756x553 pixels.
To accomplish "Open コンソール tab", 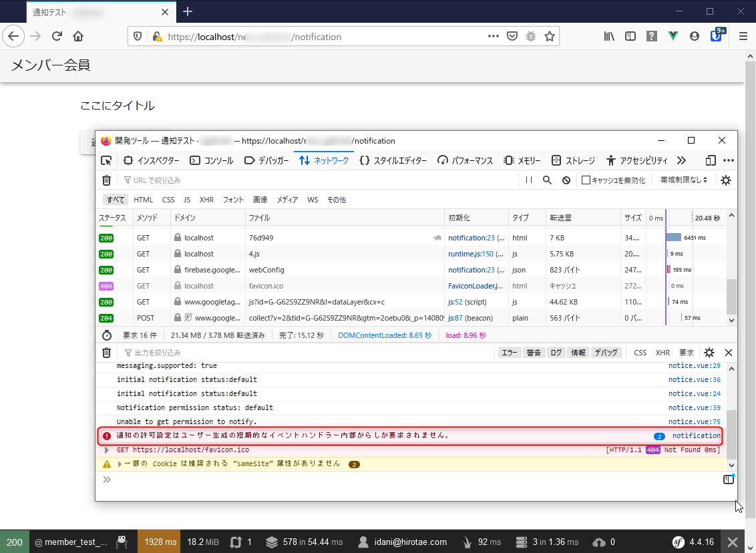I will coord(212,160).
